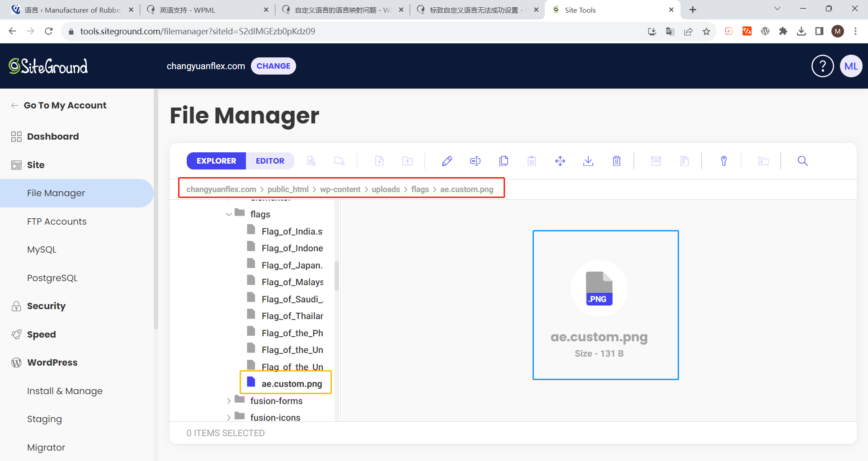868x461 pixels.
Task: Switch to the 自定义语言的语言映射问题 browser tab
Action: (342, 10)
